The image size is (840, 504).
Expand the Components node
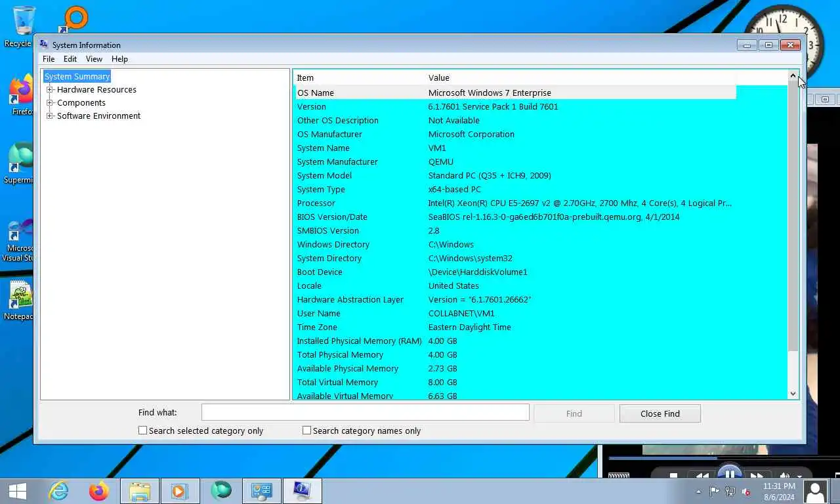50,102
